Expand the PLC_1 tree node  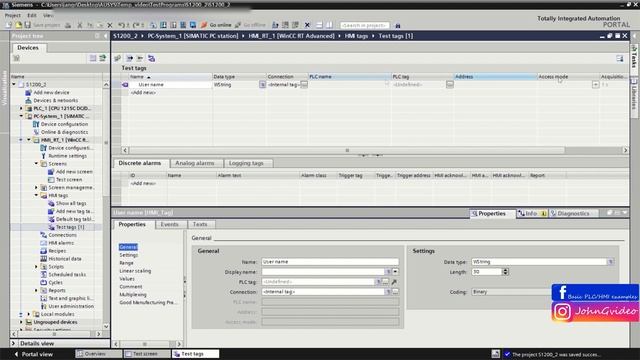(x=21, y=109)
